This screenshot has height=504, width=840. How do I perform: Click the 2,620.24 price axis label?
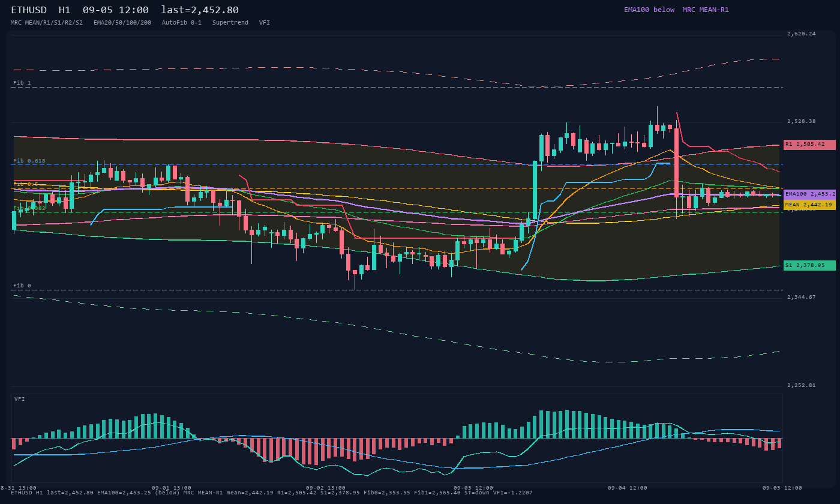(802, 34)
